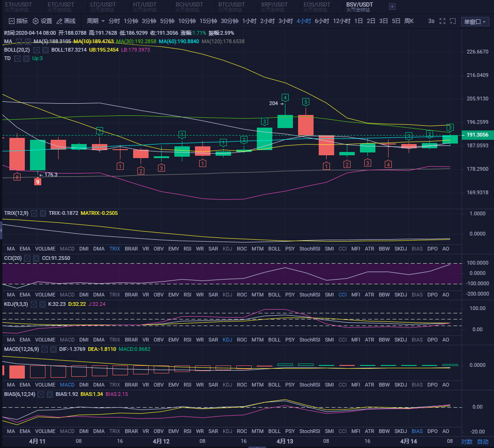Select the 6小时 period button
494x448 pixels.
point(322,21)
